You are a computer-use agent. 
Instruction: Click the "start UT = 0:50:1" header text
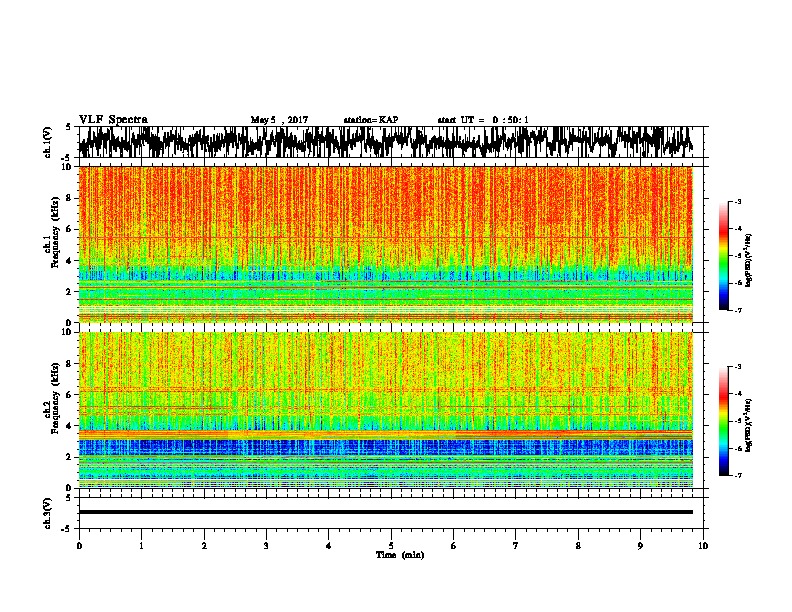tap(483, 120)
